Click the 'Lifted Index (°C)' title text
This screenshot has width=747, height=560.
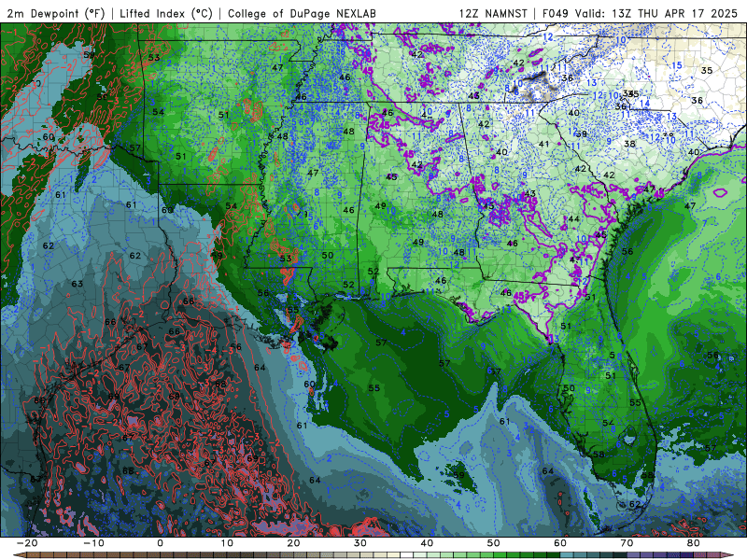pyautogui.click(x=166, y=13)
